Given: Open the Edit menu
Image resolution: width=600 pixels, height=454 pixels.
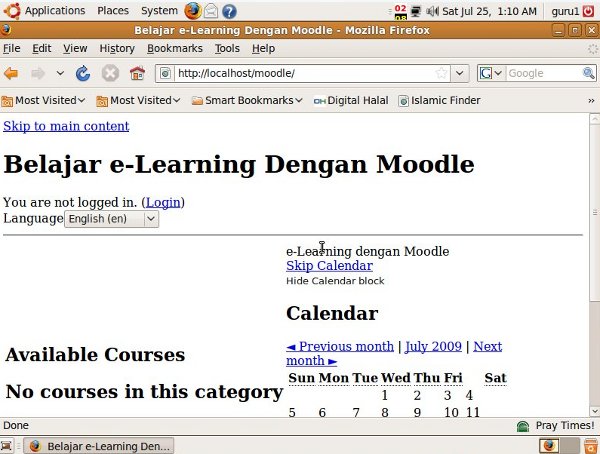Looking at the screenshot, I should pos(41,49).
